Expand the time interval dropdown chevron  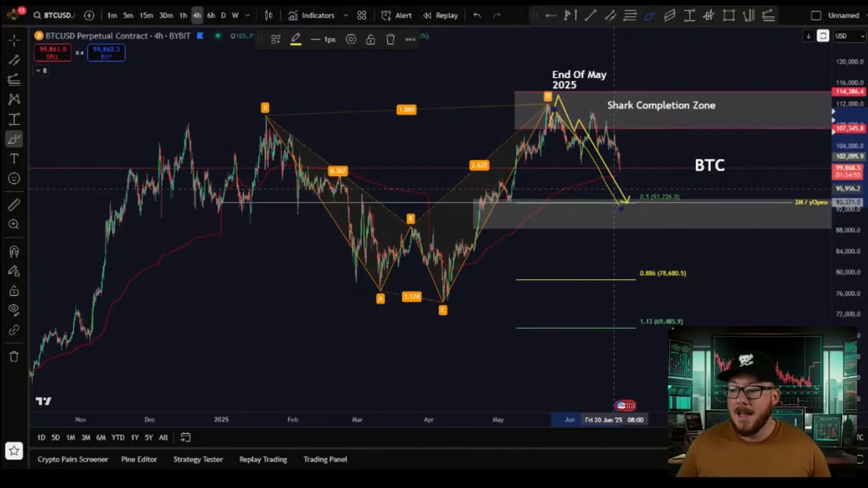coord(248,15)
